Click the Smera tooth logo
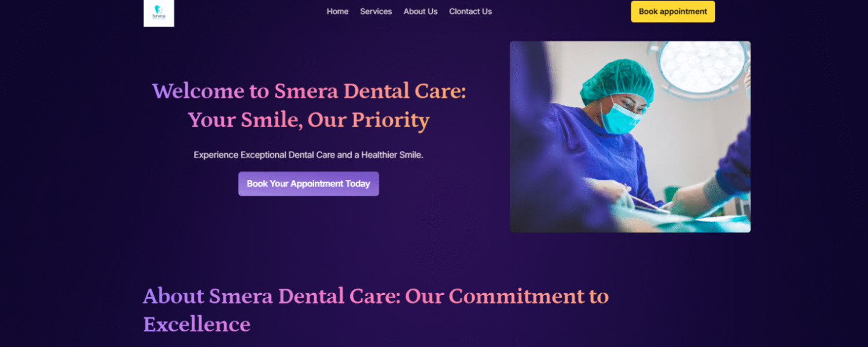 pyautogui.click(x=159, y=13)
